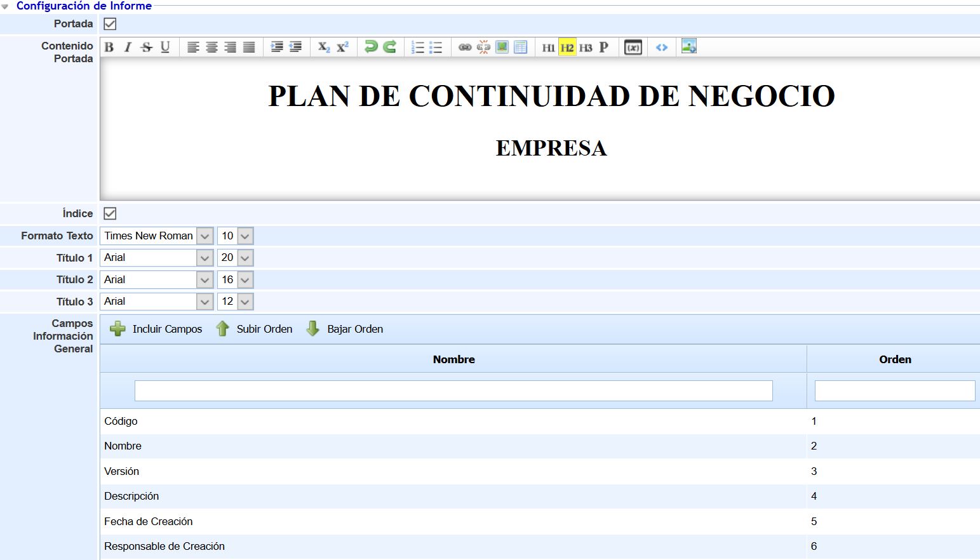The height and width of the screenshot is (560, 980).
Task: Collapse the Configuración de Informe section
Action: click(6, 6)
